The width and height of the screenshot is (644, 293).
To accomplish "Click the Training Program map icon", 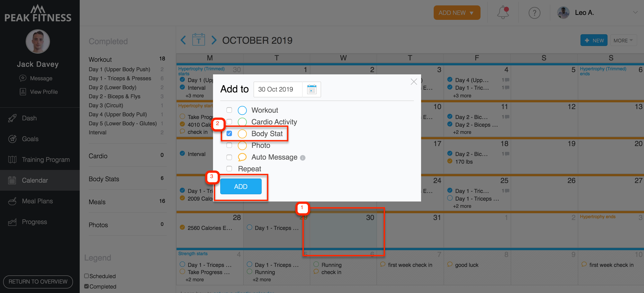I will tap(12, 159).
